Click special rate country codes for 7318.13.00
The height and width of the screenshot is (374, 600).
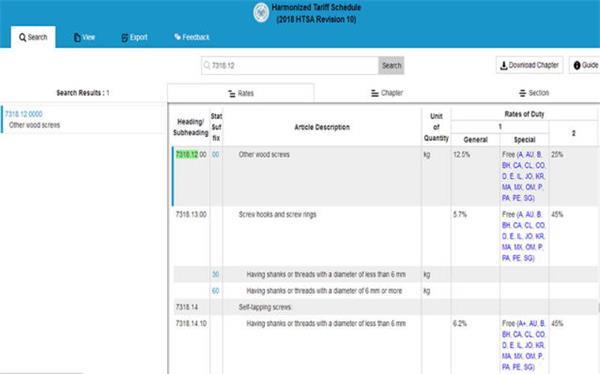(x=524, y=236)
